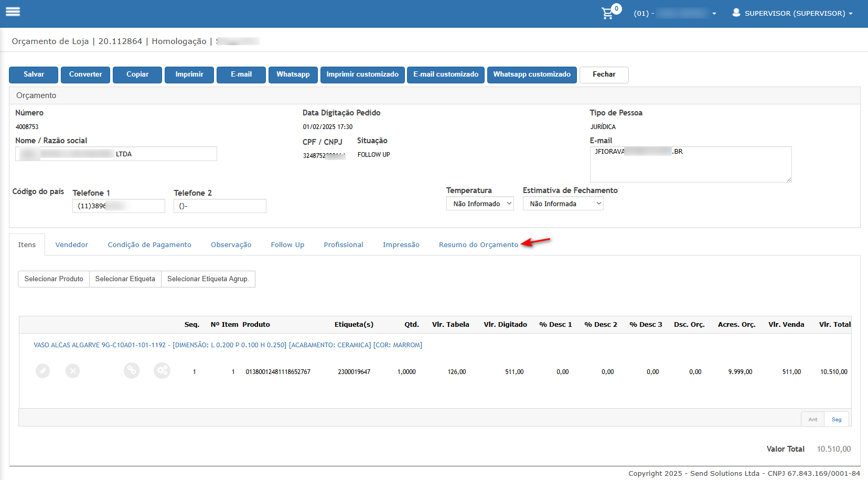Click the FOLLOW UP situação value
The width and height of the screenshot is (868, 480).
tap(374, 155)
